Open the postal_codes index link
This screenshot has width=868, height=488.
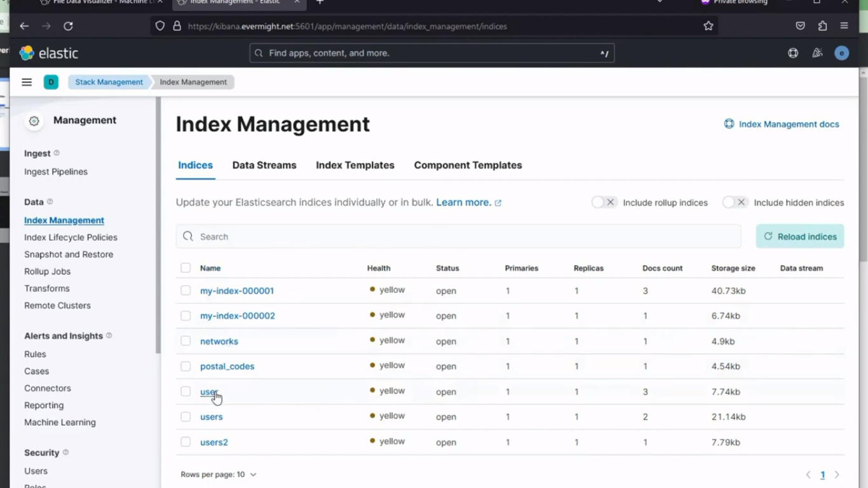(x=227, y=367)
